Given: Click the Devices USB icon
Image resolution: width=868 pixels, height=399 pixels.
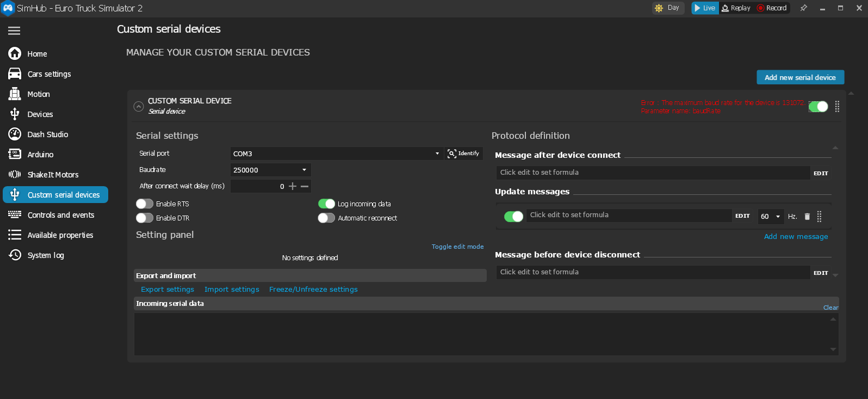Looking at the screenshot, I should click(15, 114).
